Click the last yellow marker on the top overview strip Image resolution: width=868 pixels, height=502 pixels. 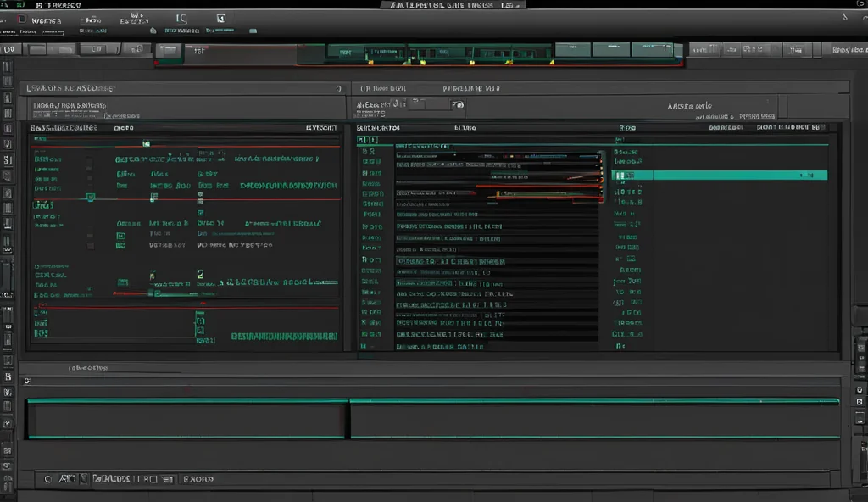coord(554,61)
